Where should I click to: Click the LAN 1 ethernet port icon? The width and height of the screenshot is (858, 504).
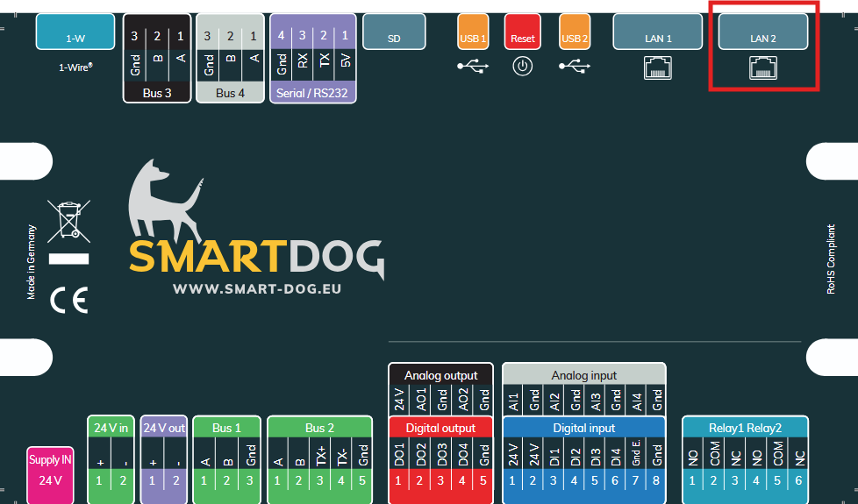pos(657,67)
